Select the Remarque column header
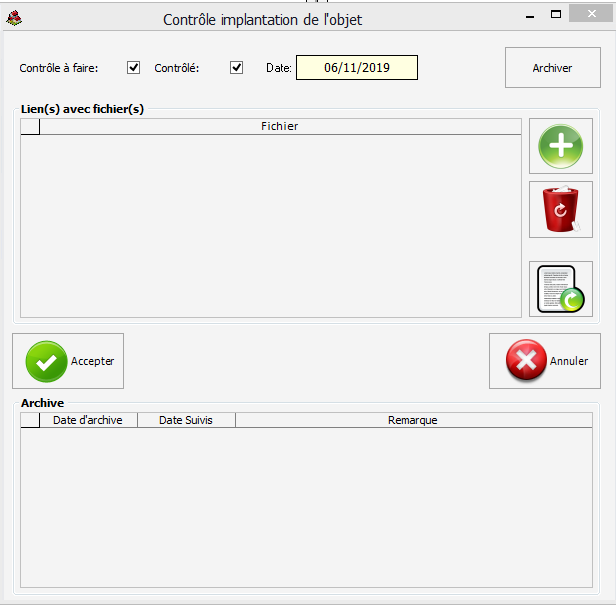The width and height of the screenshot is (616, 605). click(412, 420)
